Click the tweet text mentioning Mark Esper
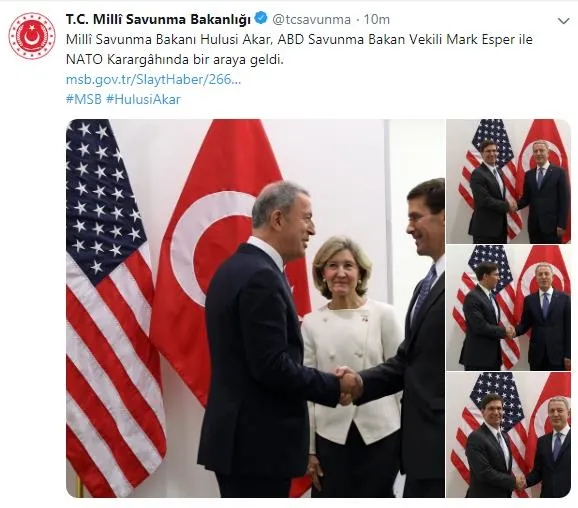The height and width of the screenshot is (508, 578). click(299, 39)
